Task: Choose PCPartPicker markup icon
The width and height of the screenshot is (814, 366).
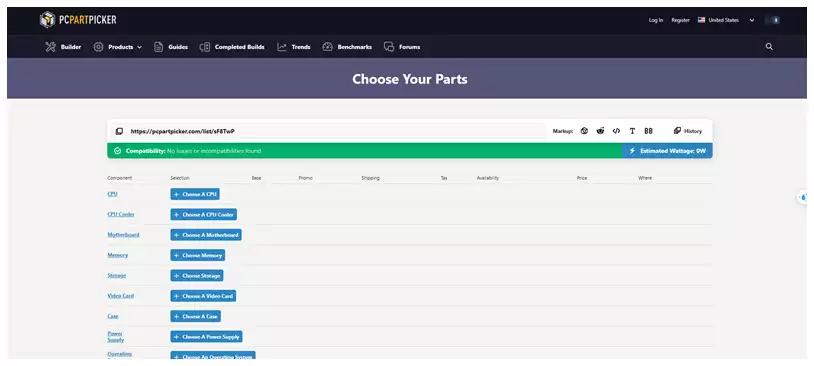Action: (584, 131)
